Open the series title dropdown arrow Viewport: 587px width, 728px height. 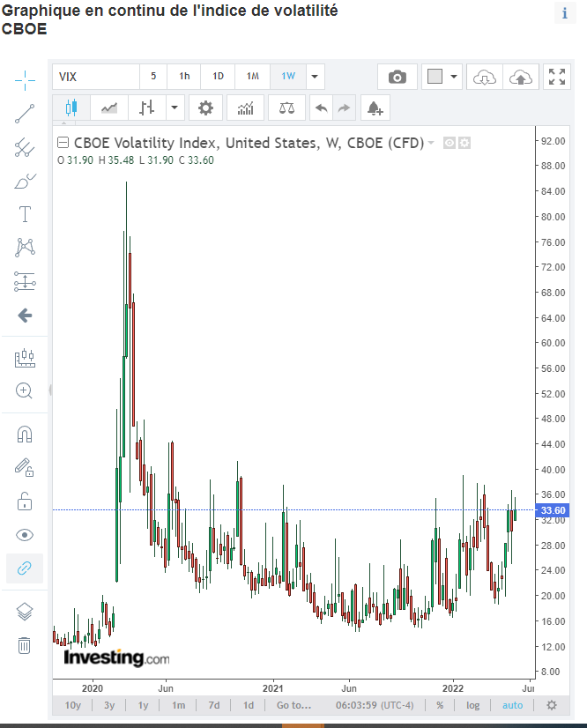[431, 143]
